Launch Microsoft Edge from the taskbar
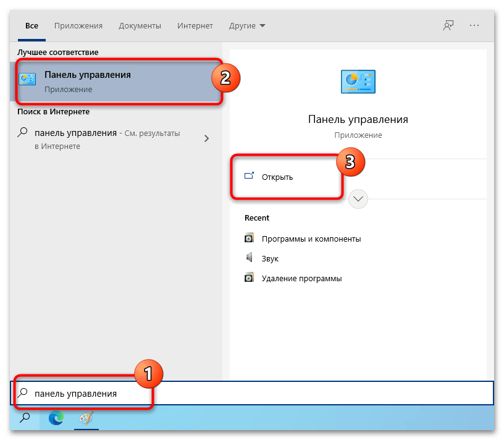Image resolution: width=504 pixels, height=440 pixels. tap(56, 418)
